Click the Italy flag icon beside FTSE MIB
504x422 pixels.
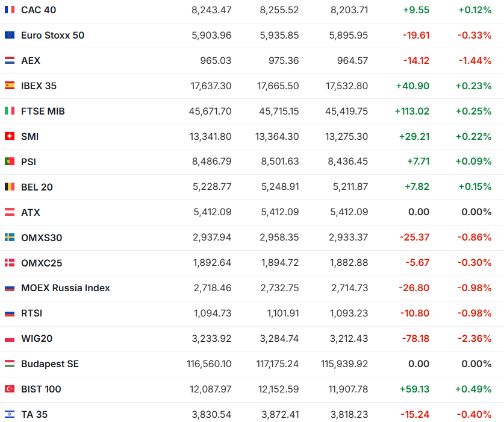(x=10, y=111)
